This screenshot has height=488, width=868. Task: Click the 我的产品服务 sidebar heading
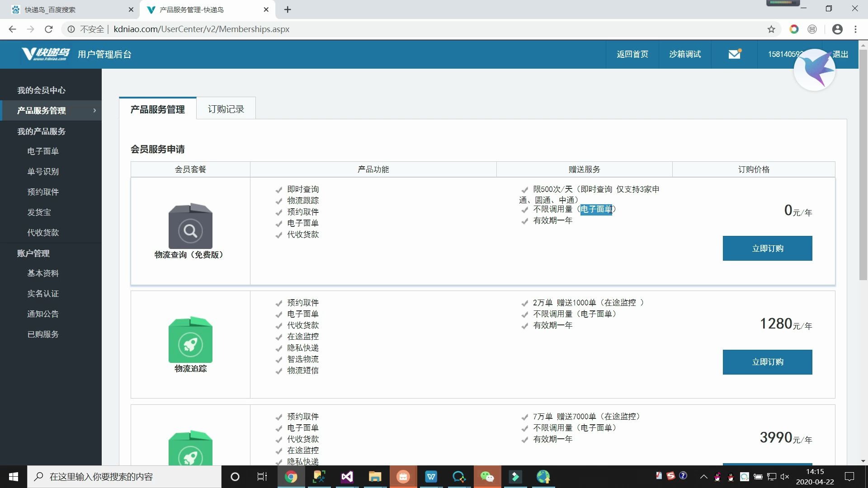point(42,131)
